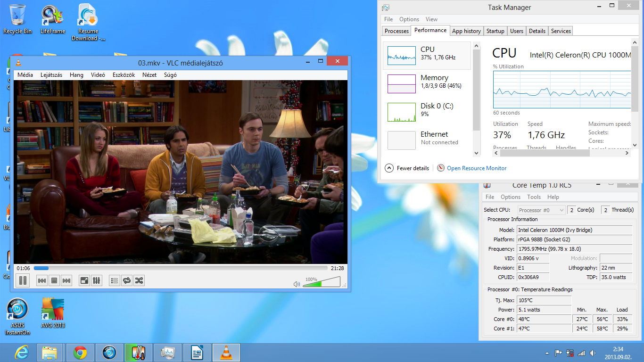Open Tools menu in Core Temp
This screenshot has height=362, width=644.
coord(534,197)
